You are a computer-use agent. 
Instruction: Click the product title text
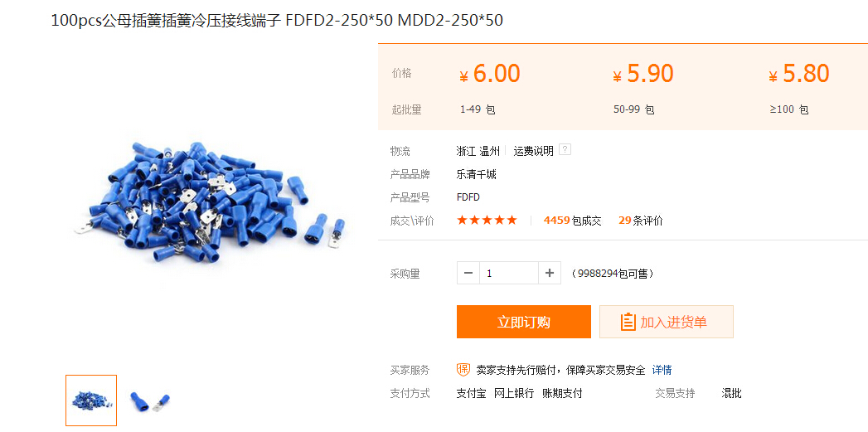point(277,21)
